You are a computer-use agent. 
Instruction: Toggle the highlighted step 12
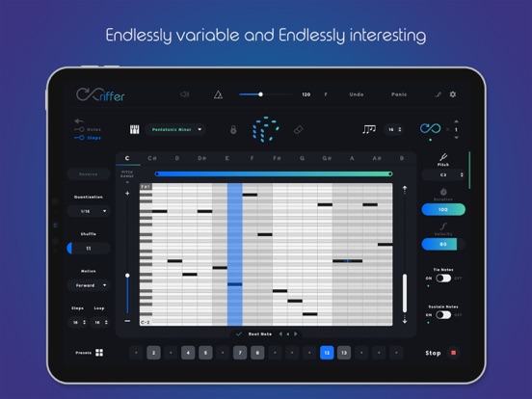(327, 353)
